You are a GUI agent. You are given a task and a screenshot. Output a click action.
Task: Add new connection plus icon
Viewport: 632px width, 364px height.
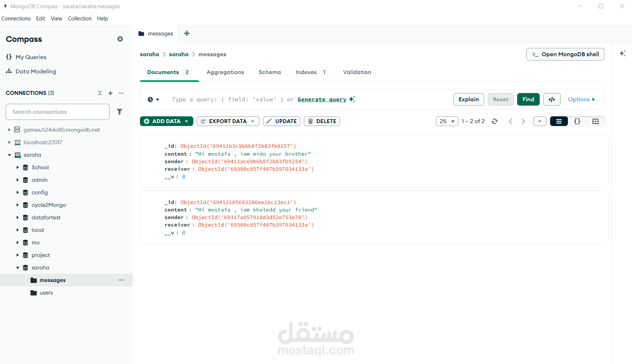[111, 93]
